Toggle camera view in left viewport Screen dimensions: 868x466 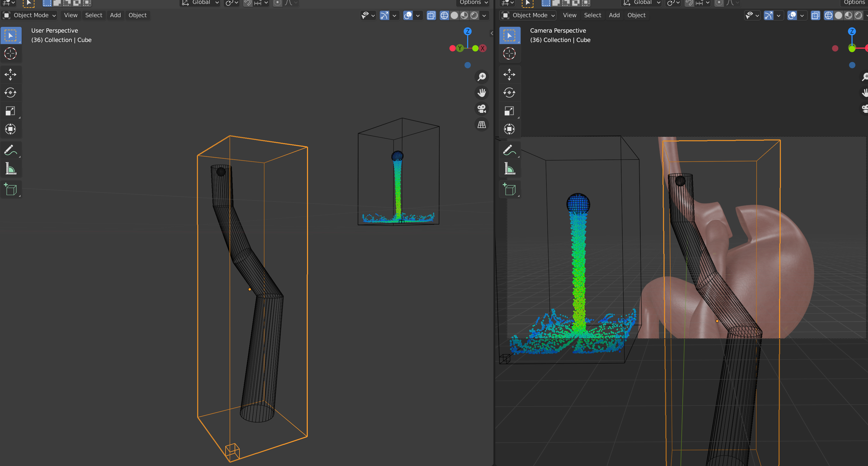point(482,109)
